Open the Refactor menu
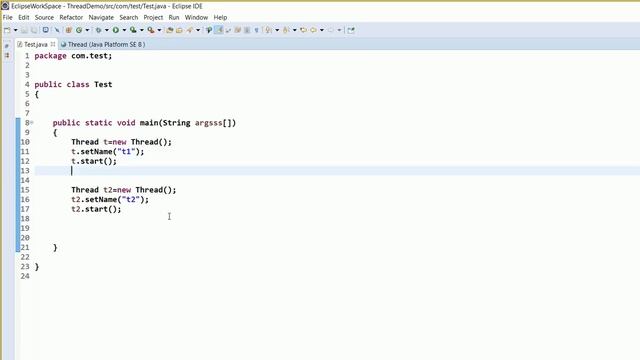Screen dimensions: 640x360 (71, 18)
